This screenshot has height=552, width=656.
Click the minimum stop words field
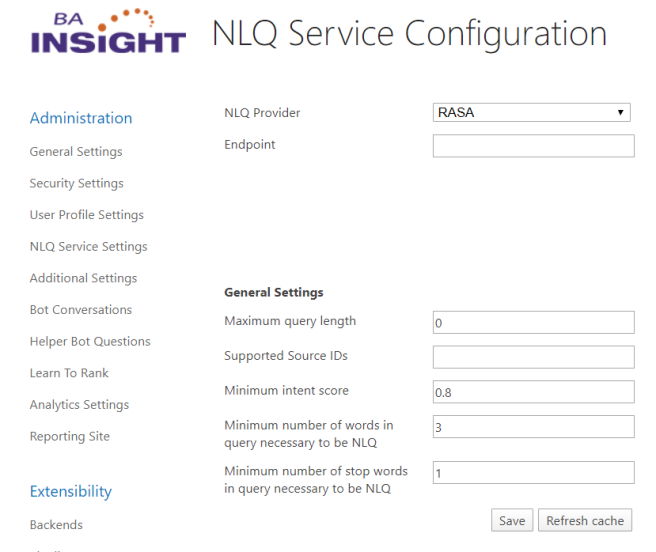point(533,472)
